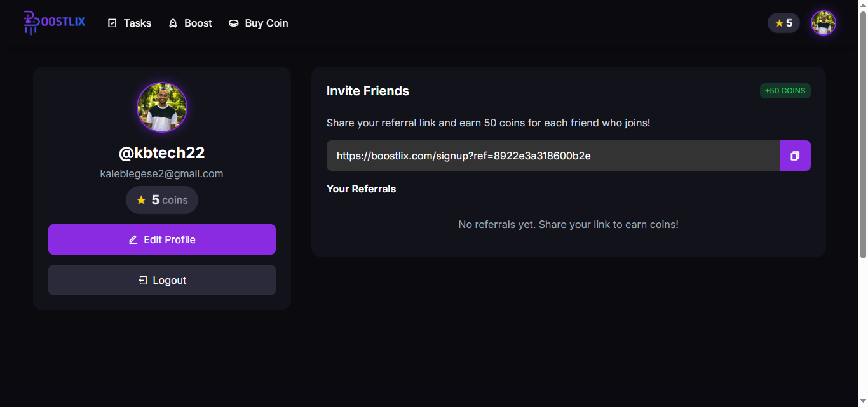The height and width of the screenshot is (407, 868).
Task: Click the large profile picture
Action: (x=162, y=107)
